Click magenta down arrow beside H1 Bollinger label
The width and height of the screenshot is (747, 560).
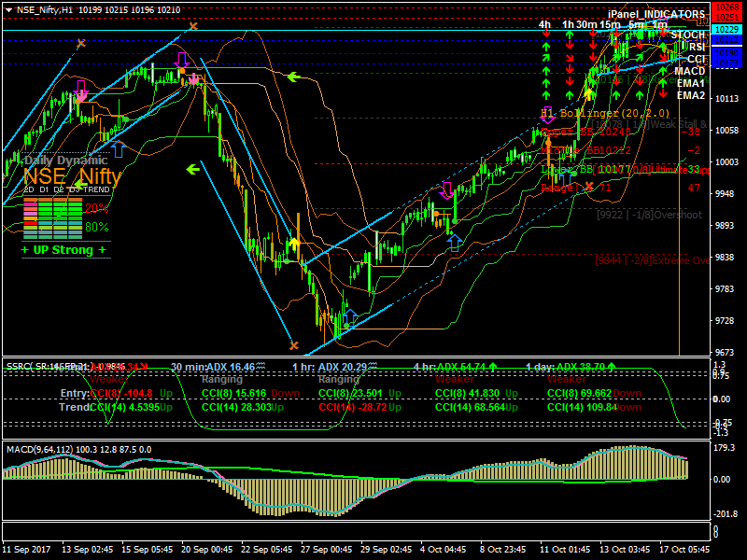click(547, 115)
